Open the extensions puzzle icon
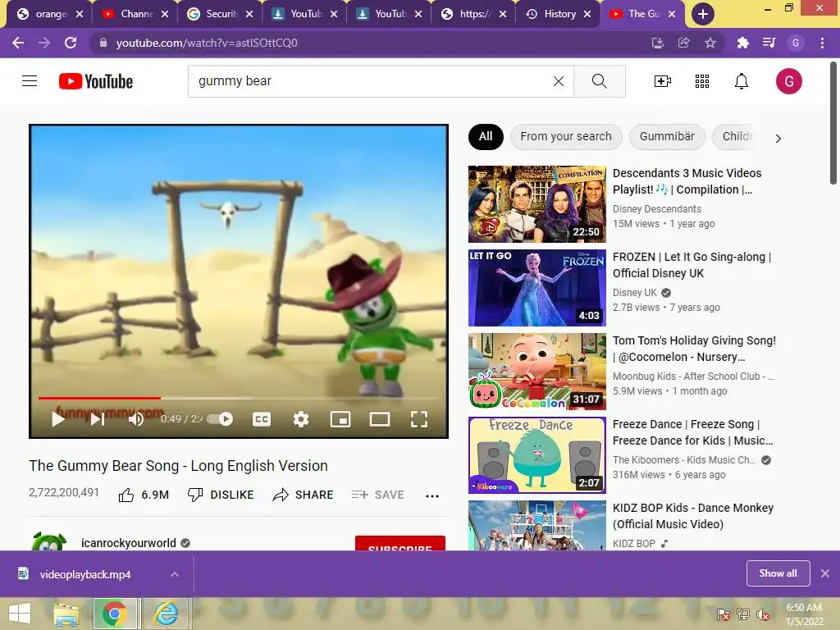The image size is (840, 630). point(742,43)
